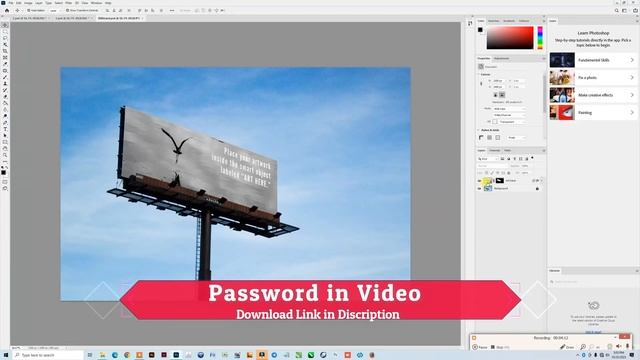The height and width of the screenshot is (360, 640).
Task: Toggle the Auto-Select checkbox
Action: (x=29, y=11)
